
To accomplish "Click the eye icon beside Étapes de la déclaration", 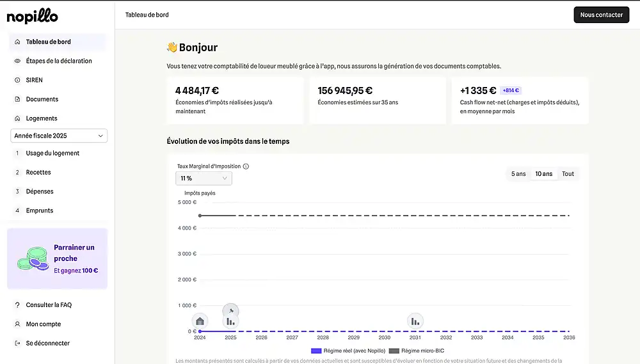I will 17,61.
